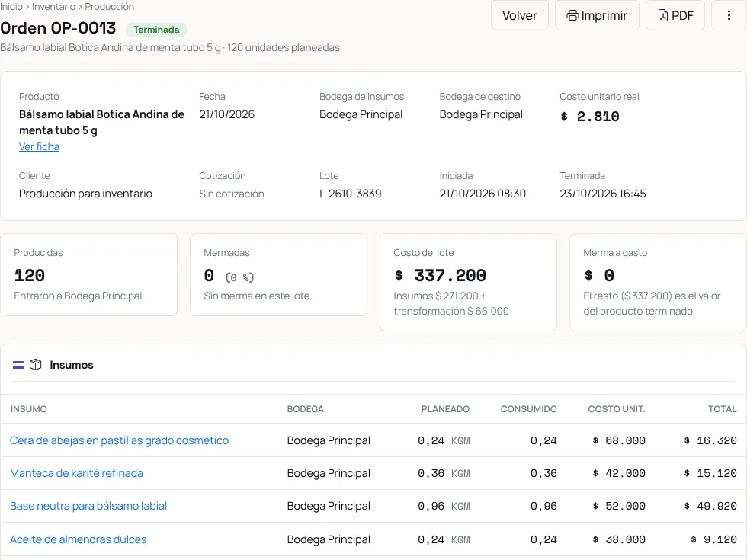Click the Costo unitario real value $ 2.810
Viewport: 747px width, 560px height.
pyautogui.click(x=590, y=117)
